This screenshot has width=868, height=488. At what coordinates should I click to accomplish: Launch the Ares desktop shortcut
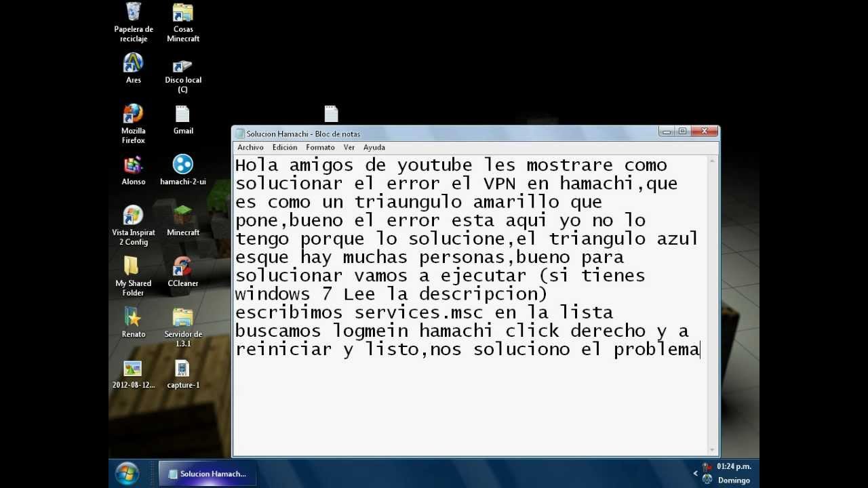pyautogui.click(x=134, y=68)
